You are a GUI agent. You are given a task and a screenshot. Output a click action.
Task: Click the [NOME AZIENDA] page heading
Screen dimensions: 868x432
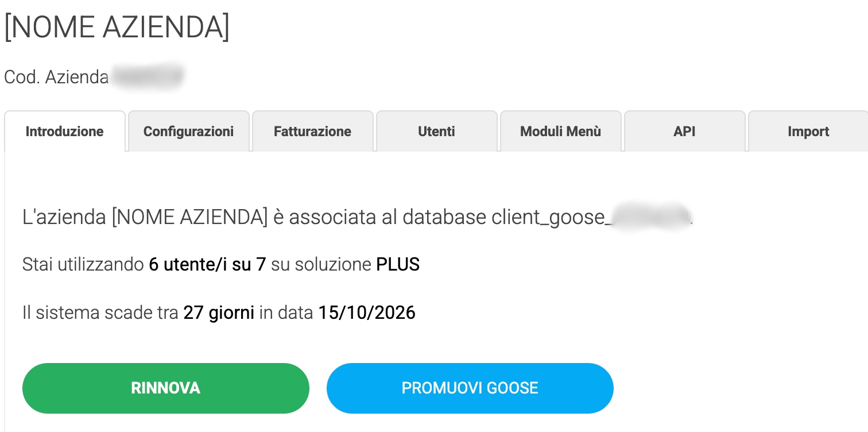pos(117,26)
